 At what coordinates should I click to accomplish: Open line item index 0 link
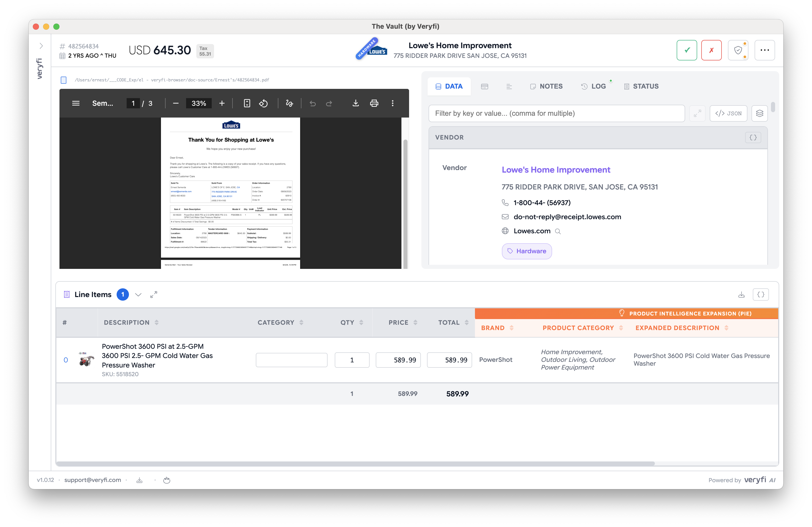coord(66,360)
